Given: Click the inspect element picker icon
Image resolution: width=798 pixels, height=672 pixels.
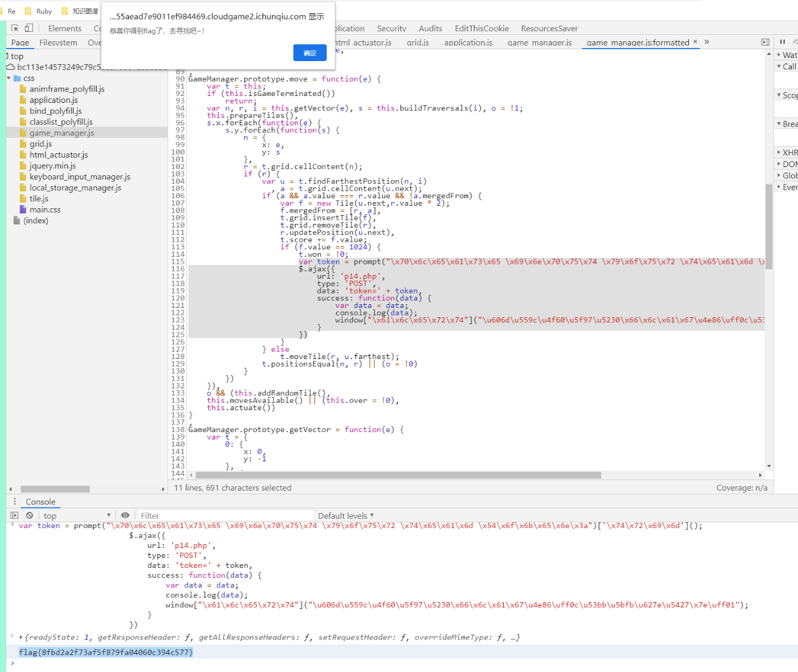Looking at the screenshot, I should 15,28.
